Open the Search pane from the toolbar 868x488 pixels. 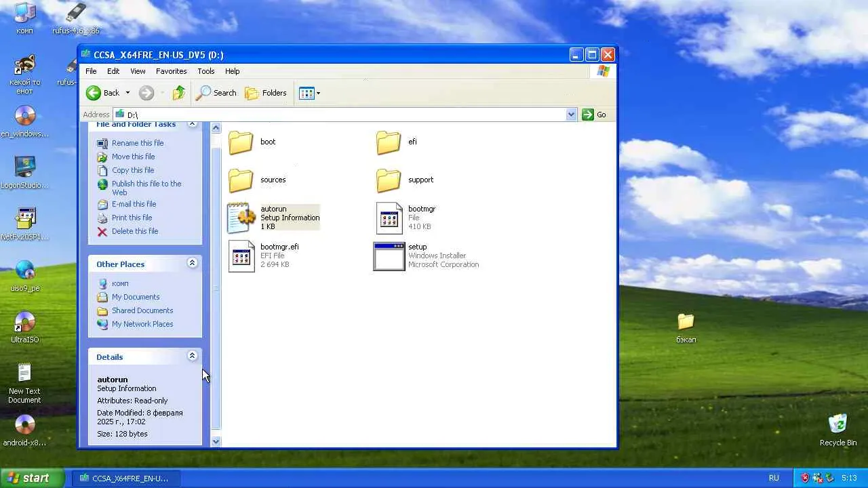pos(216,93)
